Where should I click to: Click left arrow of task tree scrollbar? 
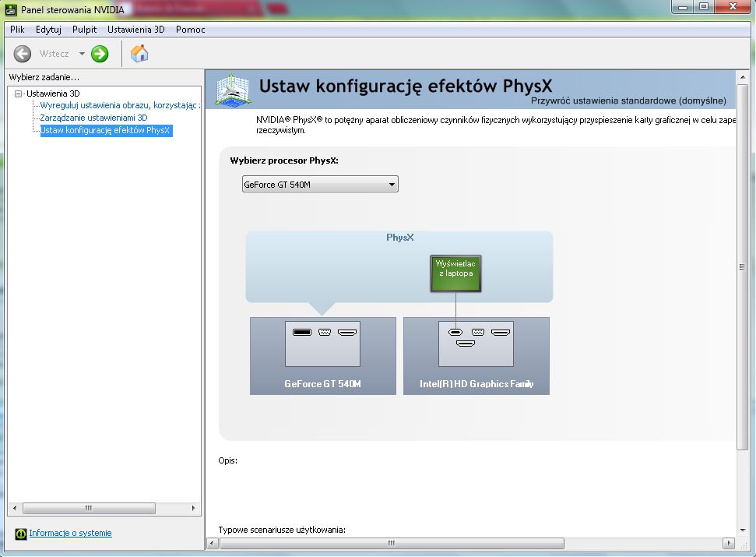pos(15,508)
